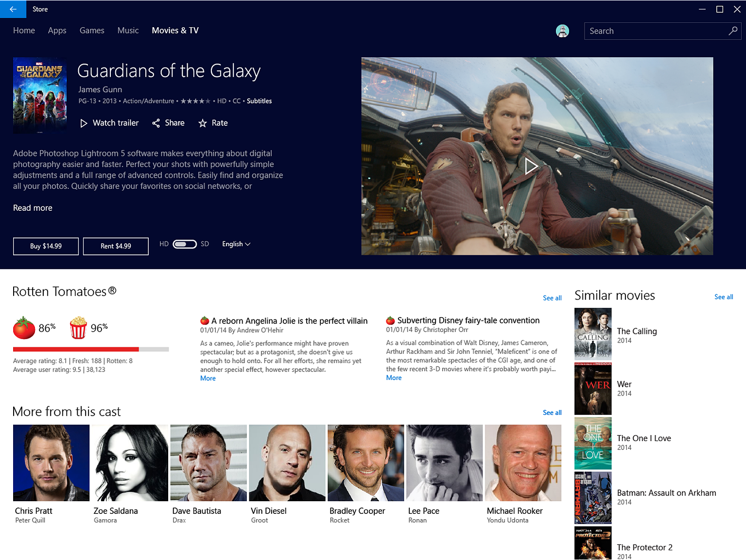Image resolution: width=746 pixels, height=560 pixels.
Task: Open See all for Similar movies
Action: pyautogui.click(x=724, y=297)
